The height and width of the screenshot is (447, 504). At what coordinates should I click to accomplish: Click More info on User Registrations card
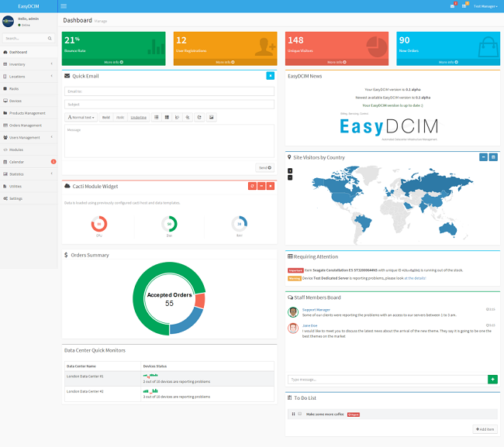click(225, 62)
